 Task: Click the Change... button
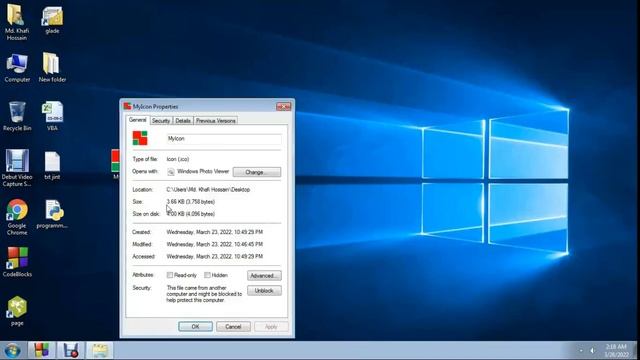[x=257, y=172]
